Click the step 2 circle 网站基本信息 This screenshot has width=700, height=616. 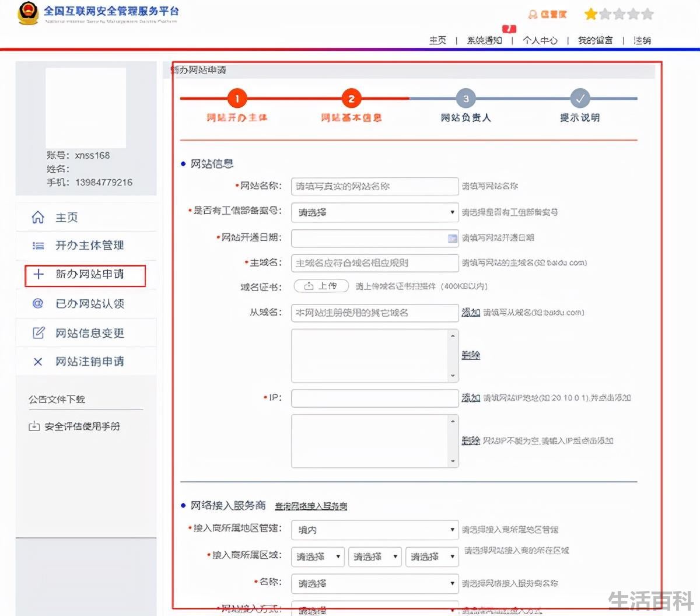click(351, 99)
